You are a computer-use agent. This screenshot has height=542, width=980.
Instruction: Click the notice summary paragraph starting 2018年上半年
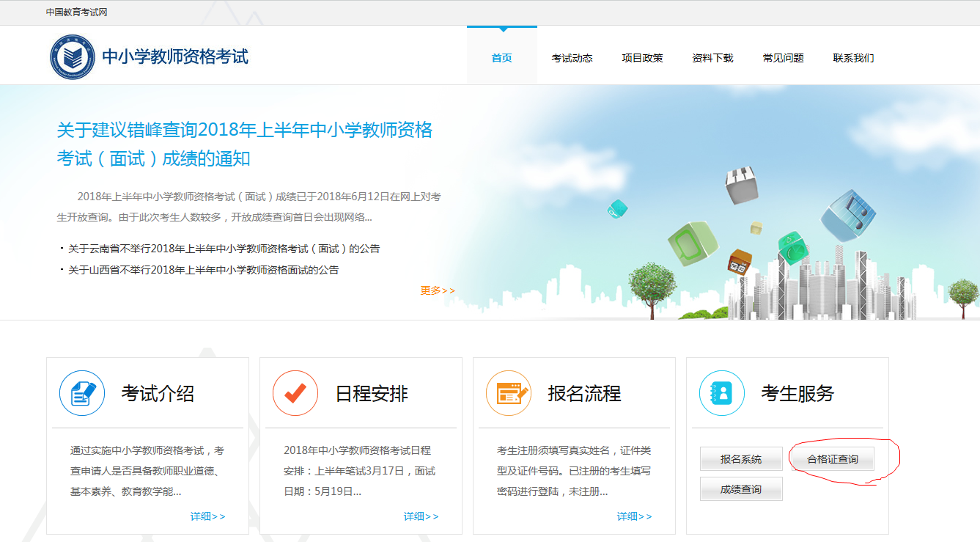pos(248,207)
